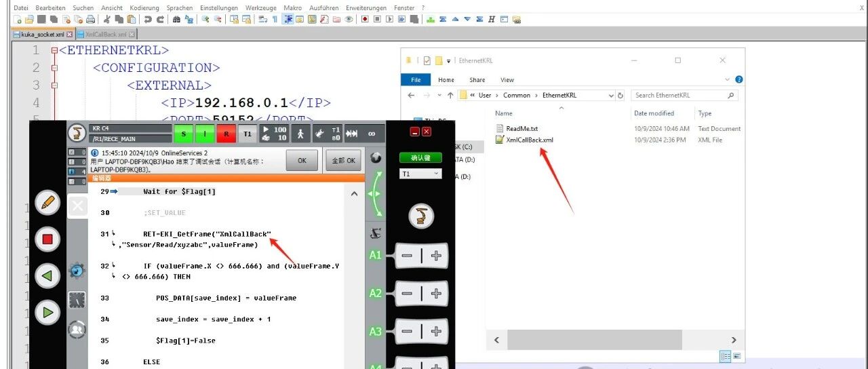This screenshot has width=868, height=369.
Task: Click the 全部 OK acknowledge all button
Action: (x=343, y=161)
